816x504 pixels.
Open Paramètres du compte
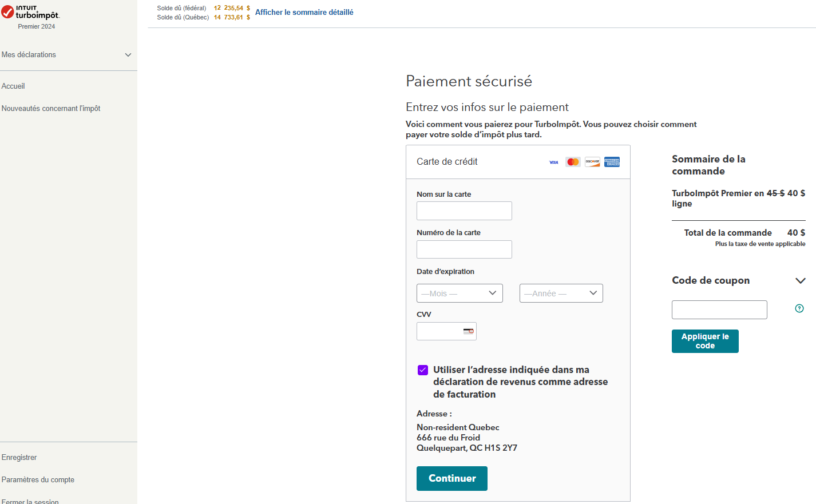(38, 480)
